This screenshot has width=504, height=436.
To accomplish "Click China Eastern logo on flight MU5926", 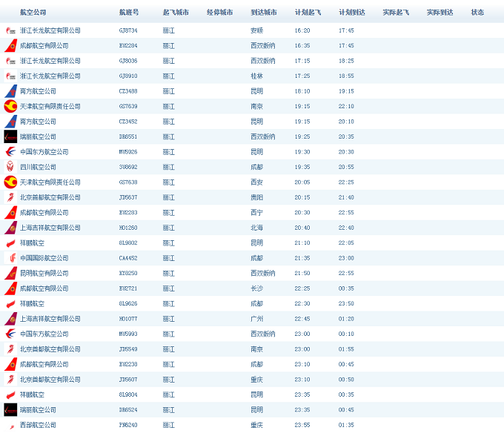I will pos(10,152).
